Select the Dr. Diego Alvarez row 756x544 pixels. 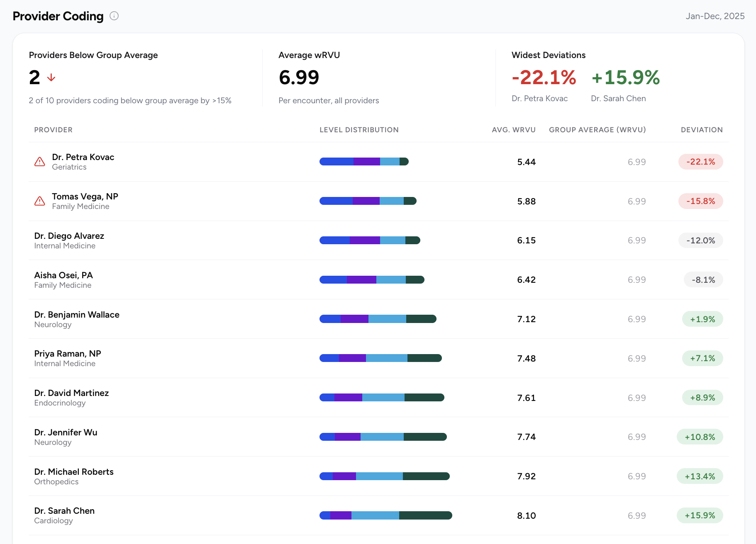point(378,240)
